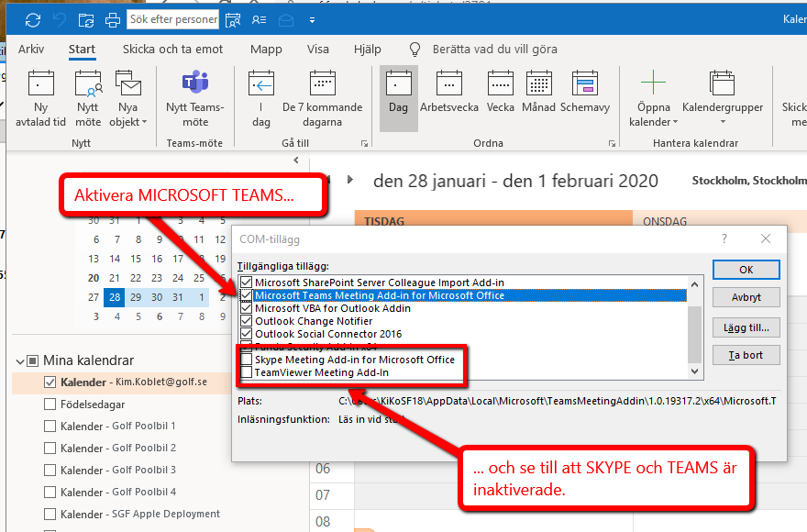Open Skicka och ta emot tab
Screen dimensions: 807x532
tap(172, 49)
